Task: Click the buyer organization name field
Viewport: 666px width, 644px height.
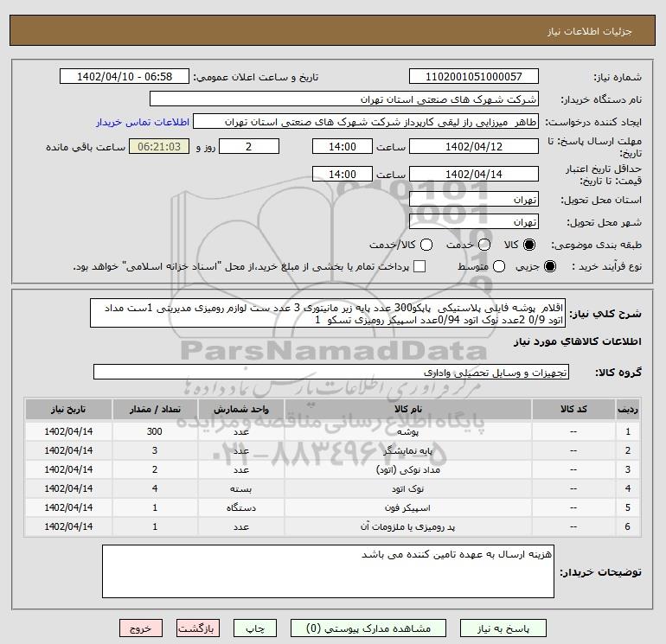Action: (x=344, y=99)
